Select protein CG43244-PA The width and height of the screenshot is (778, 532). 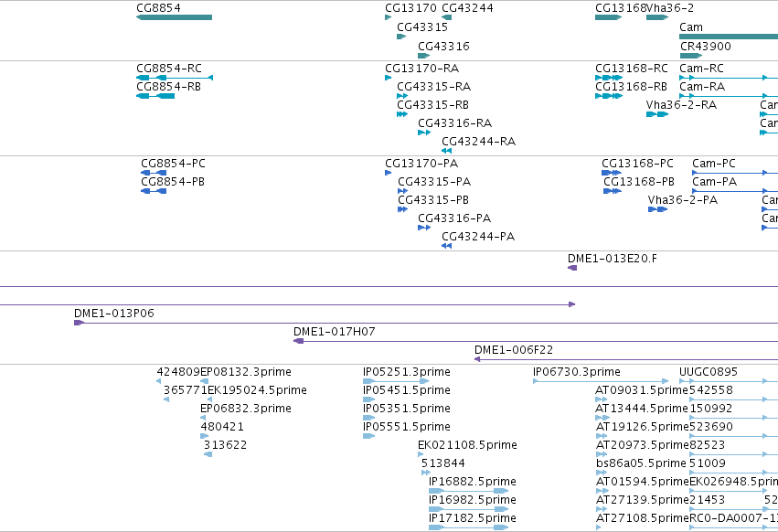point(446,246)
